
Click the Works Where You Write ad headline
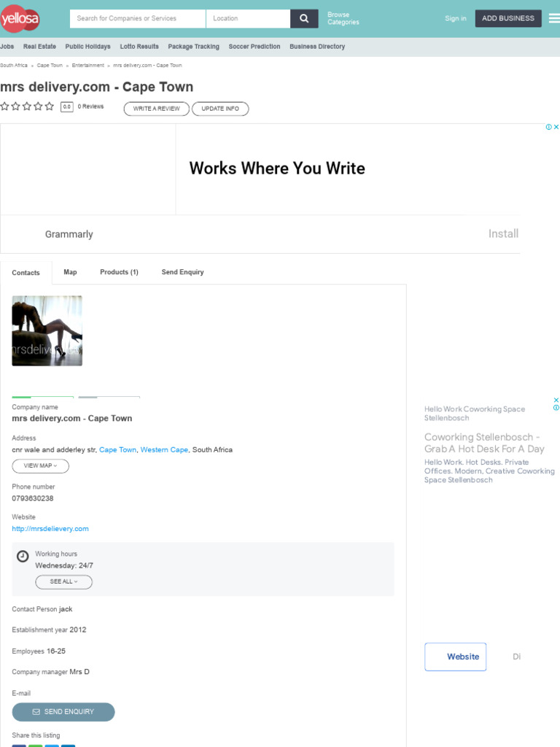(x=277, y=169)
